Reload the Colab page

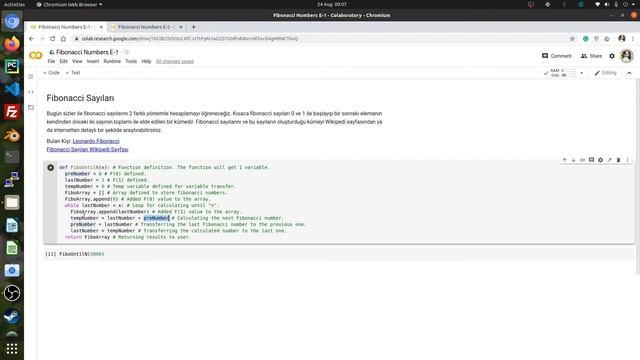click(x=53, y=38)
